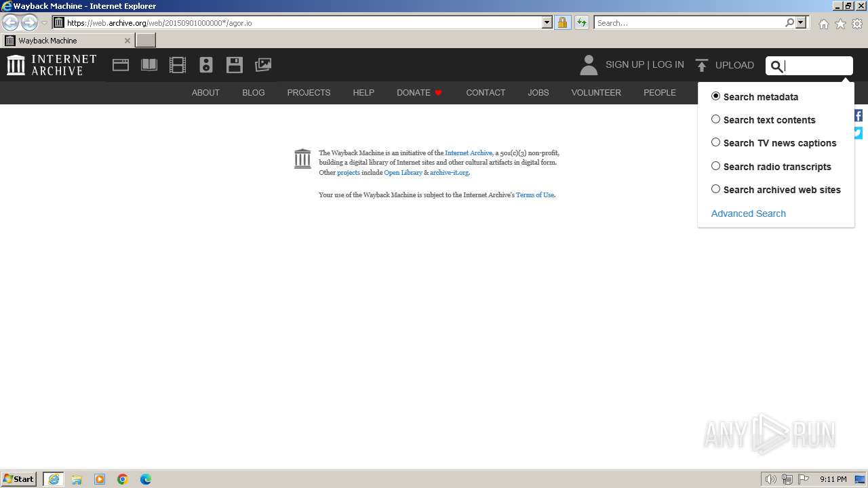Open Windows Explorer folder in taskbar
Viewport: 868px width, 488px height.
(77, 479)
